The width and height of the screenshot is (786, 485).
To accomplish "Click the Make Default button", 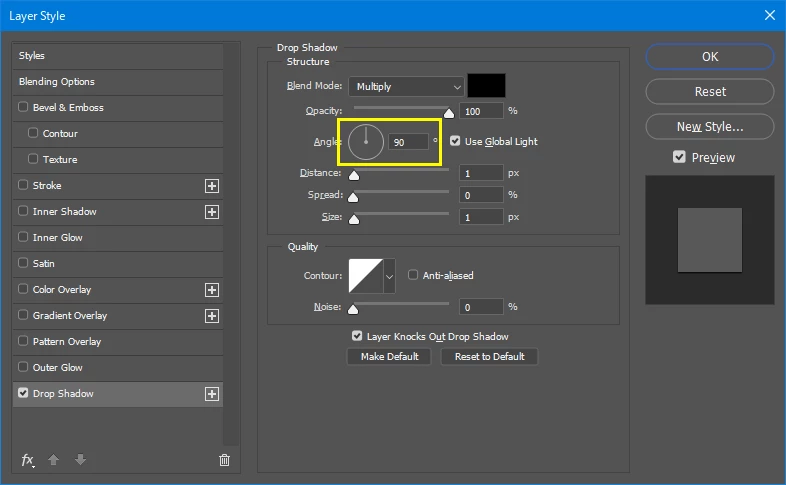I will (x=389, y=356).
